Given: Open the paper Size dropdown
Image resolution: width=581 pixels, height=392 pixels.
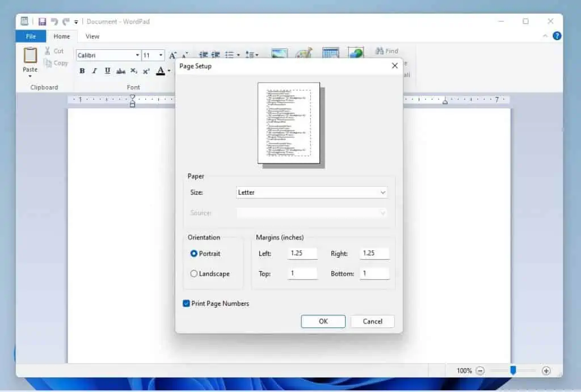Looking at the screenshot, I should point(384,192).
